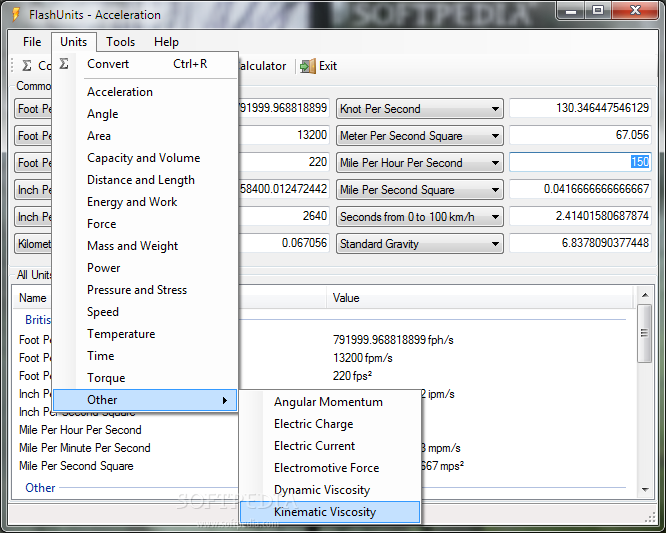This screenshot has height=533, width=666.
Task: Click the Name column header
Action: click(x=33, y=298)
